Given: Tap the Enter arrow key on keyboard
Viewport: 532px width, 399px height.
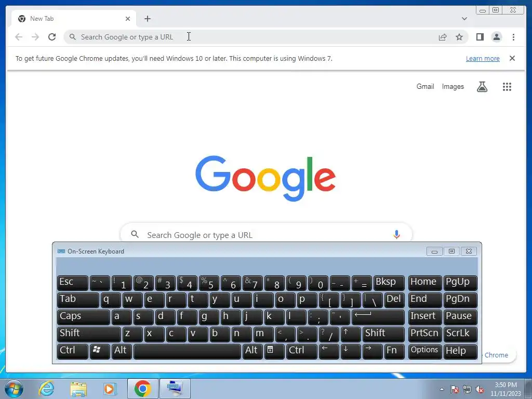Looking at the screenshot, I should pyautogui.click(x=378, y=317).
